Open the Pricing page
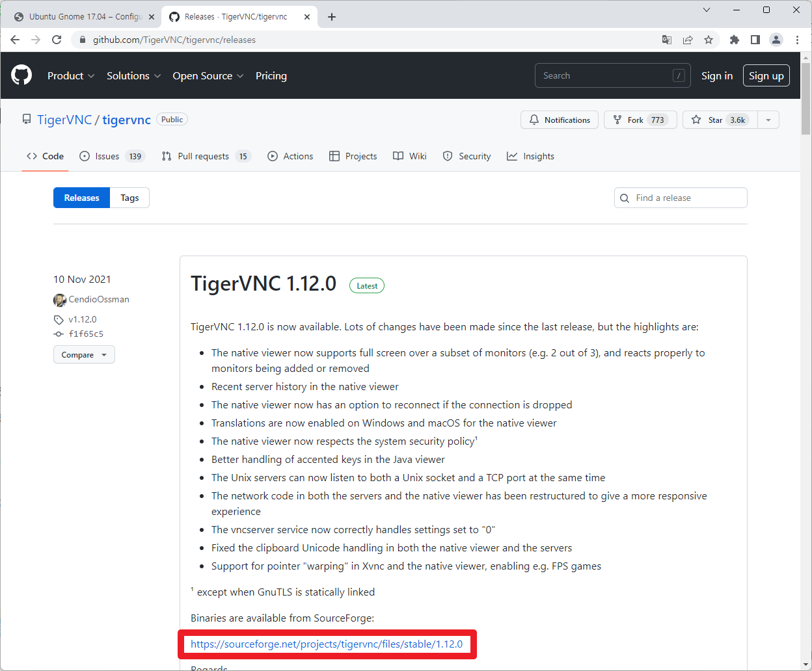This screenshot has height=671, width=812. point(271,75)
